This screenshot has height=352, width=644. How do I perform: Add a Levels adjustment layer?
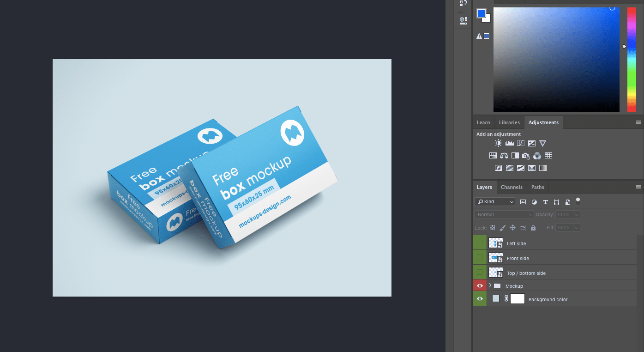[509, 143]
